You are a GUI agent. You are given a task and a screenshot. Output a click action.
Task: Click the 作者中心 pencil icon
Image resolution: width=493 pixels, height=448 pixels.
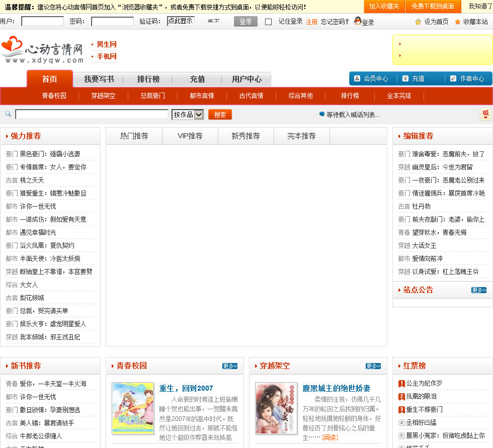click(x=453, y=78)
